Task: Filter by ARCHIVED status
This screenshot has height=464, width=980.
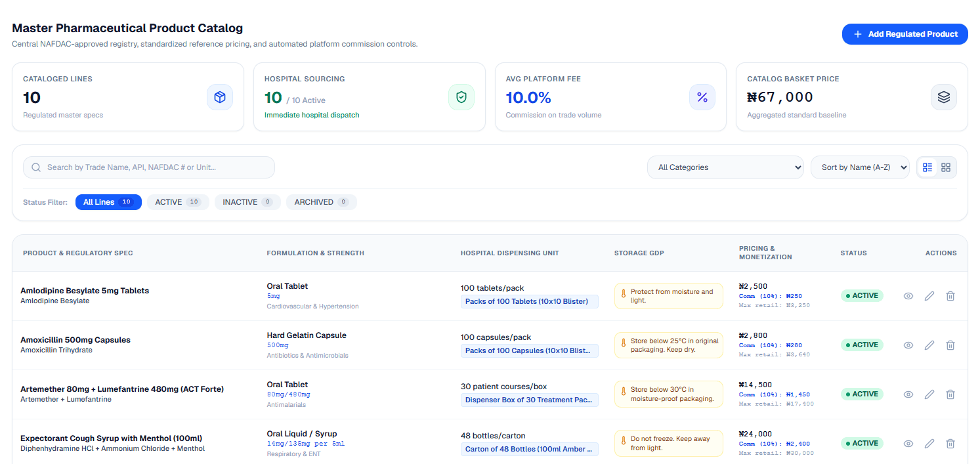Action: pyautogui.click(x=322, y=202)
